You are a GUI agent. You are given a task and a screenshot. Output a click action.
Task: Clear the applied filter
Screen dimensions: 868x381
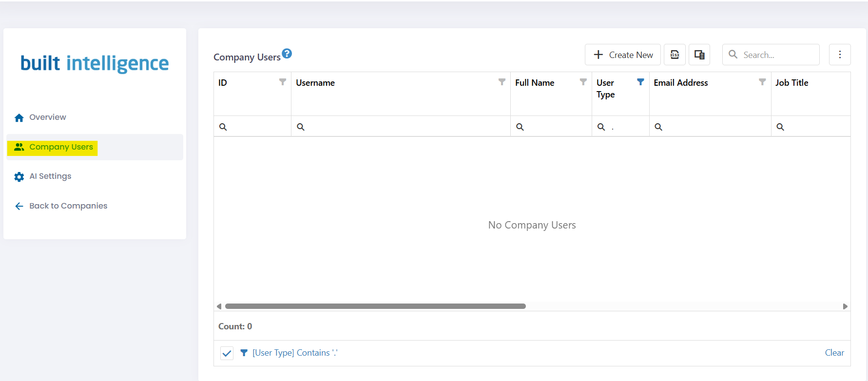pos(834,353)
